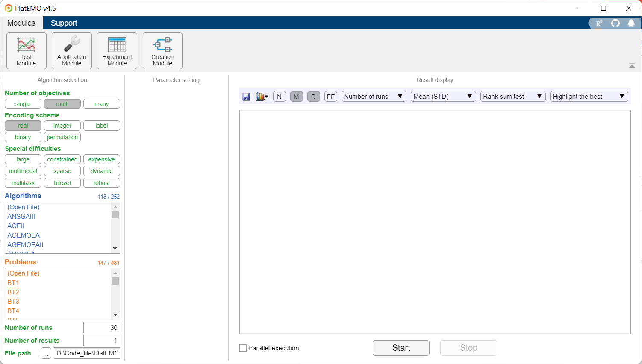The height and width of the screenshot is (364, 642).
Task: Click the Algorithms list scroll up arrow
Action: [x=115, y=207]
